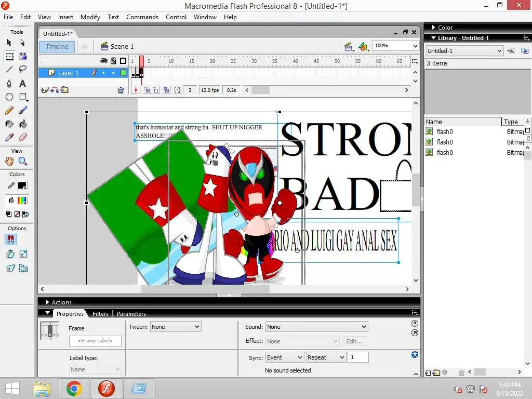Click the Add Motion Guide icon
Viewport: 532px width, 399px height.
click(54, 90)
